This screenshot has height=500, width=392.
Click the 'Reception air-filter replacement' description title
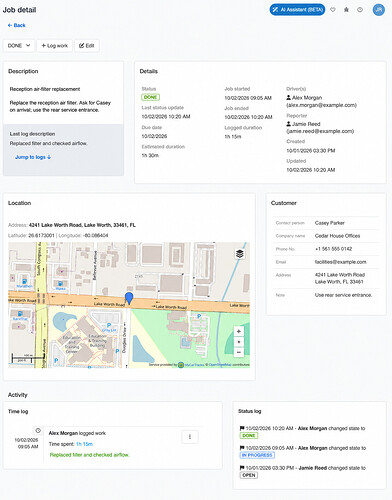(x=45, y=89)
